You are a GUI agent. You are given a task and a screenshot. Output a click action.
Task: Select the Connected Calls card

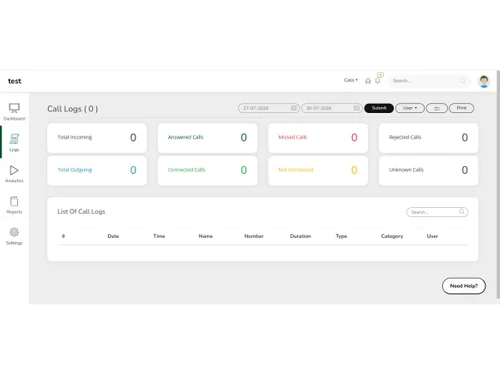point(207,170)
